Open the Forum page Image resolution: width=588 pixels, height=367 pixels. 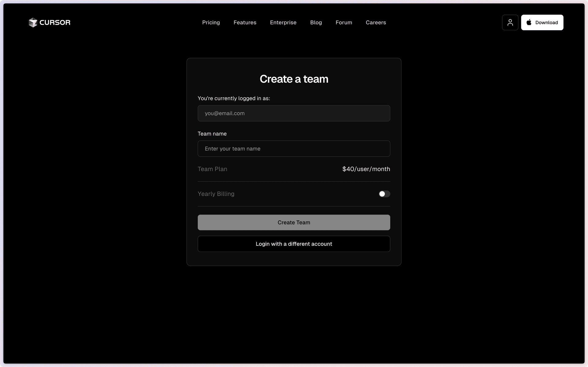pos(344,22)
